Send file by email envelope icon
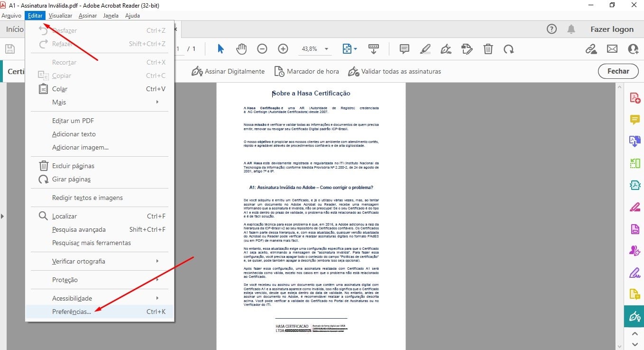644x350 pixels. tap(612, 48)
